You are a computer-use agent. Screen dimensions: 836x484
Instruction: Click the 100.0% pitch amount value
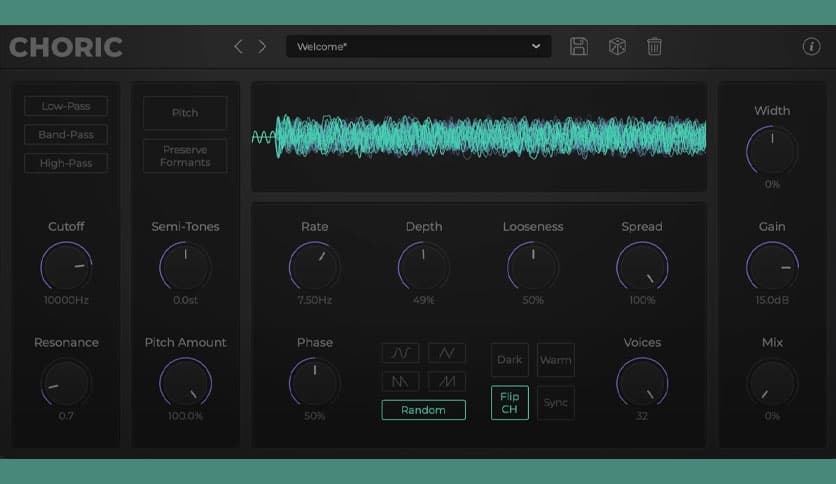[185, 416]
